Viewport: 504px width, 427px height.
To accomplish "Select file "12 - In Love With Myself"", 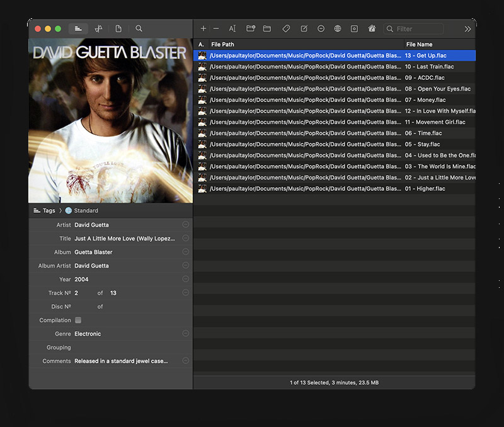I will (x=335, y=111).
